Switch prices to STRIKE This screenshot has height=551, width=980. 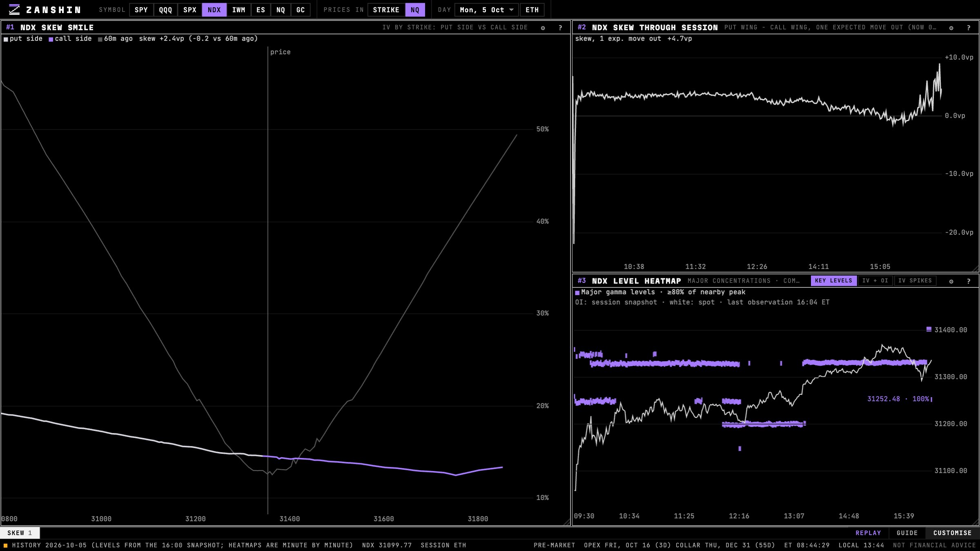(386, 10)
